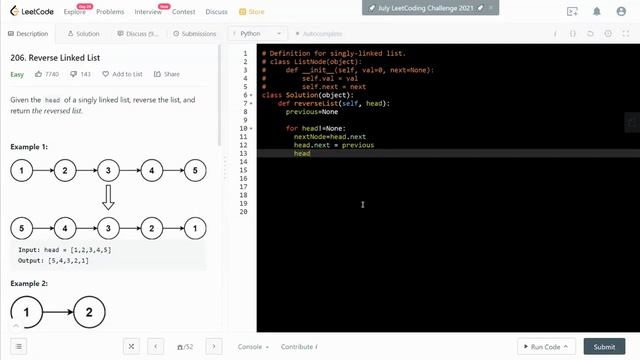Viewport: 640px width, 360px height.
Task: Click line number 20 in the gutter
Action: [244, 212]
